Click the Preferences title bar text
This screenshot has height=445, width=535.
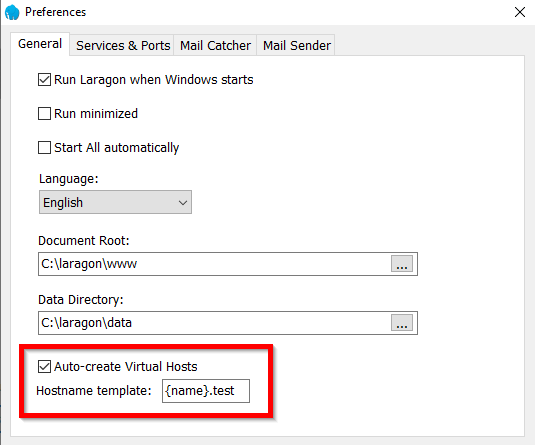[56, 12]
